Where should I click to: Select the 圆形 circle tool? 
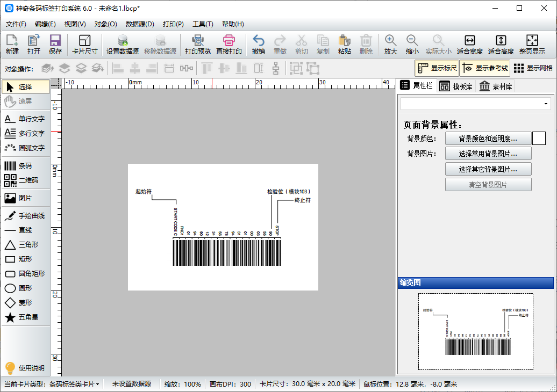coord(26,288)
